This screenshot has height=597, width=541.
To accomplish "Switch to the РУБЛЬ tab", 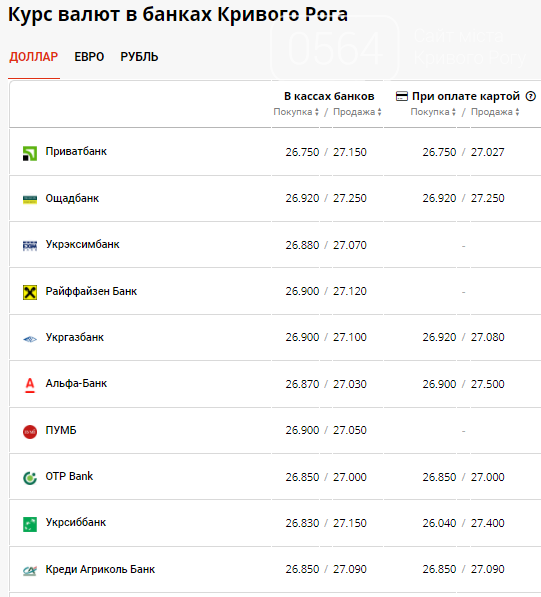I will 139,57.
